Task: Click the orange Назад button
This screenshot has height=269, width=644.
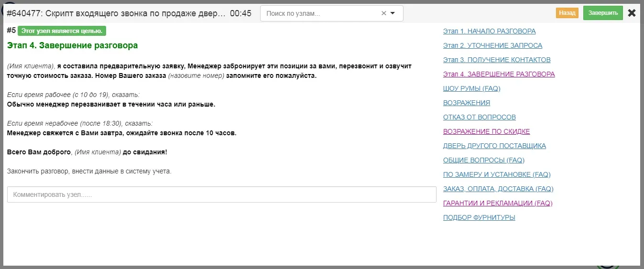Action: 567,13
